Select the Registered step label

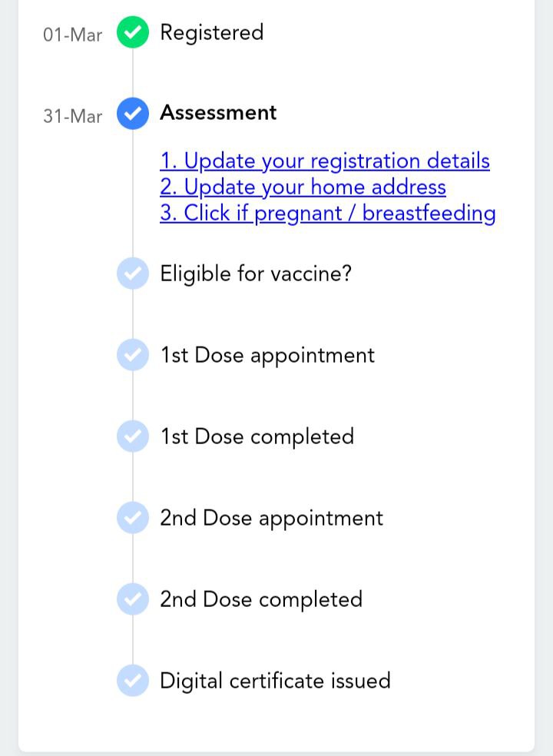click(x=212, y=33)
